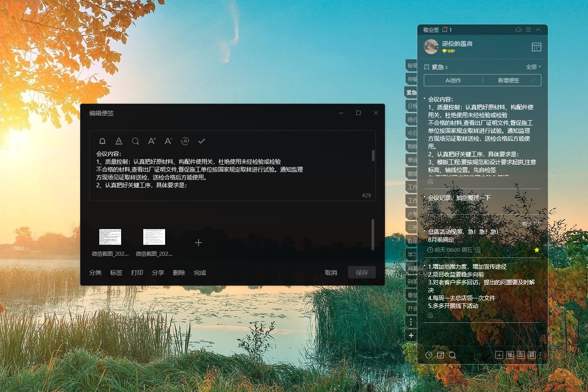Click the text area vertical scrollbar
588x392 pixels.
point(373,155)
